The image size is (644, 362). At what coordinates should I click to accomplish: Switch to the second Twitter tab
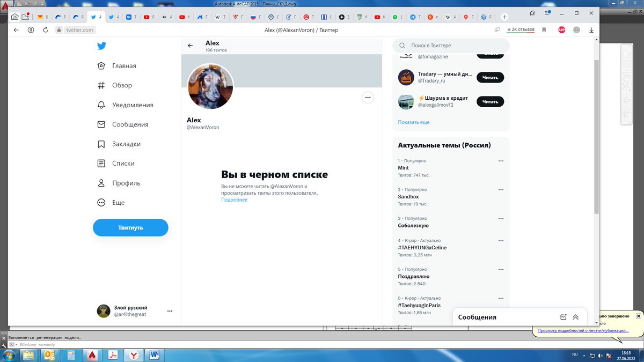114,17
